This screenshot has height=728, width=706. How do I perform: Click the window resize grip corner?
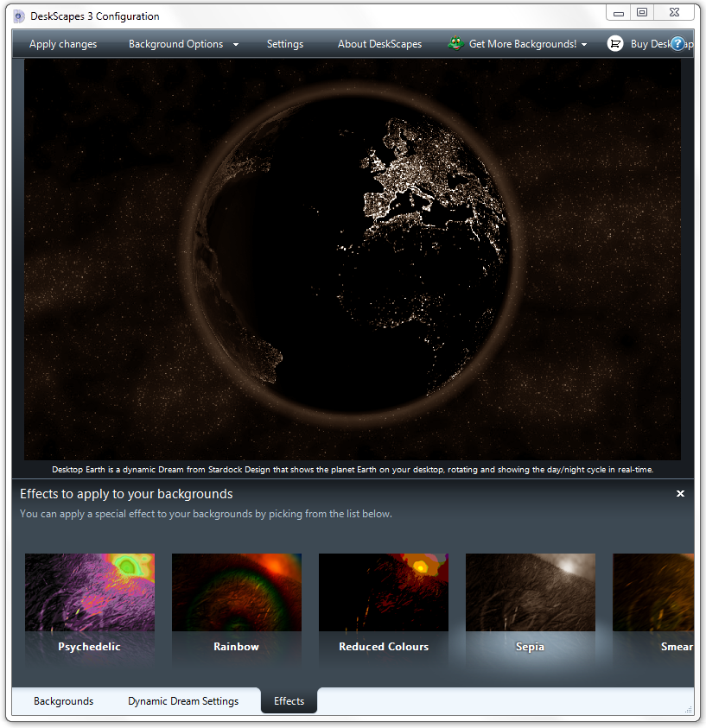[x=690, y=709]
